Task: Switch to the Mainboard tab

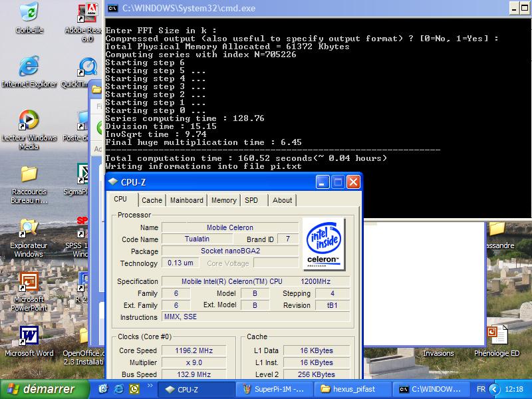Action: (187, 200)
